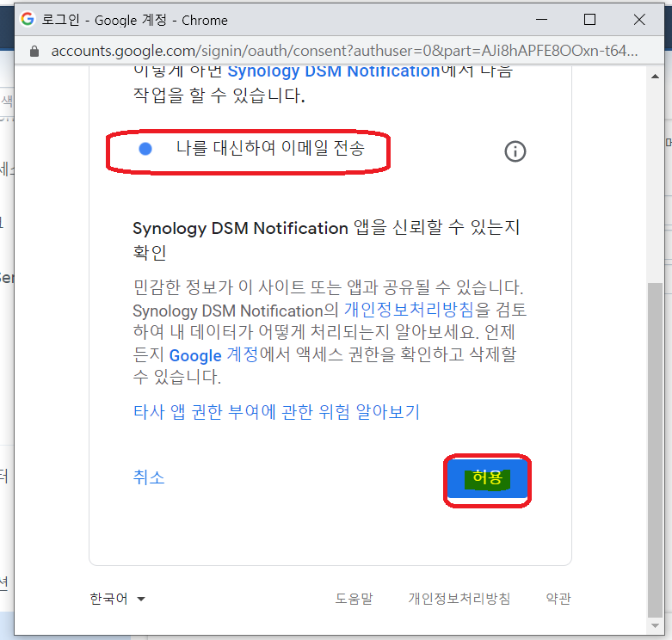Click the scrollbar up arrow
This screenshot has height=640, width=672.
tap(655, 77)
